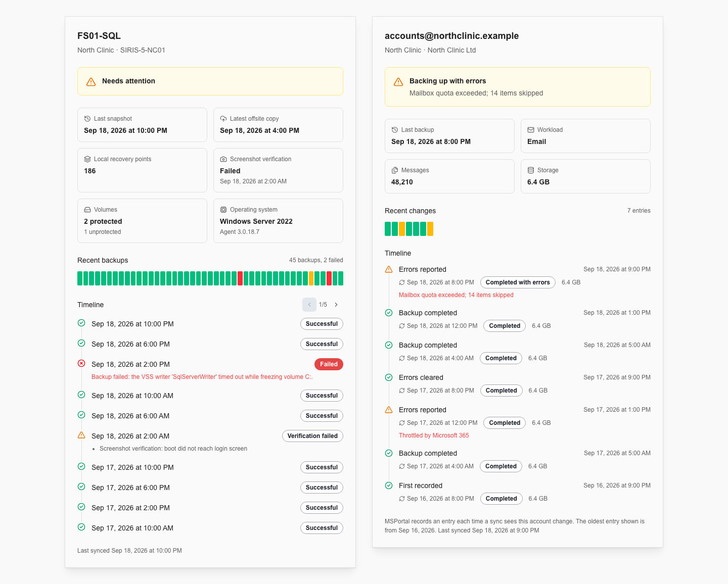The height and width of the screenshot is (584, 728).
Task: Select the First recorded timeline entry
Action: (x=518, y=492)
